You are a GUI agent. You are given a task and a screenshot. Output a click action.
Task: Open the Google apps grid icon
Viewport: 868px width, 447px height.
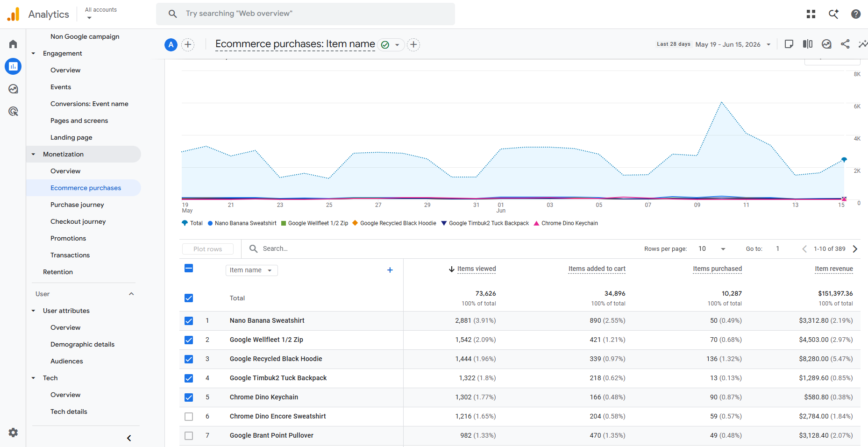coord(811,14)
